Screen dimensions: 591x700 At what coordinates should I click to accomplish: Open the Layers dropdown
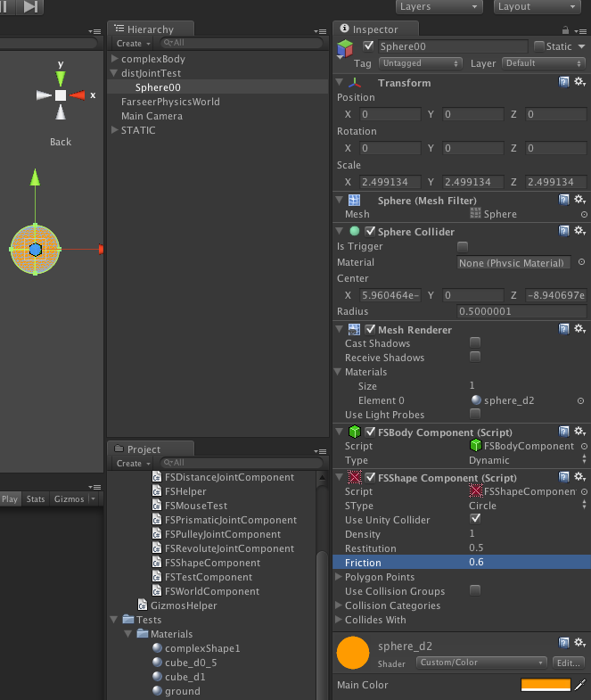click(439, 7)
